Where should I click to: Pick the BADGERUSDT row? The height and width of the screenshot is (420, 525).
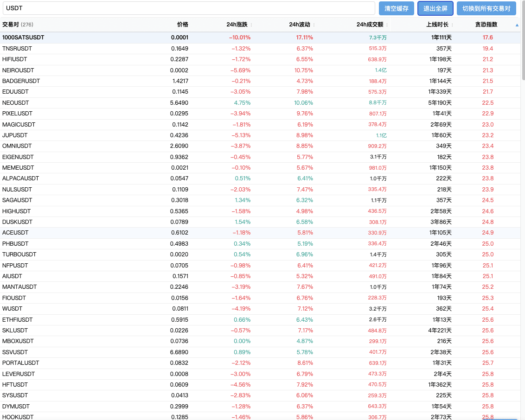260,81
